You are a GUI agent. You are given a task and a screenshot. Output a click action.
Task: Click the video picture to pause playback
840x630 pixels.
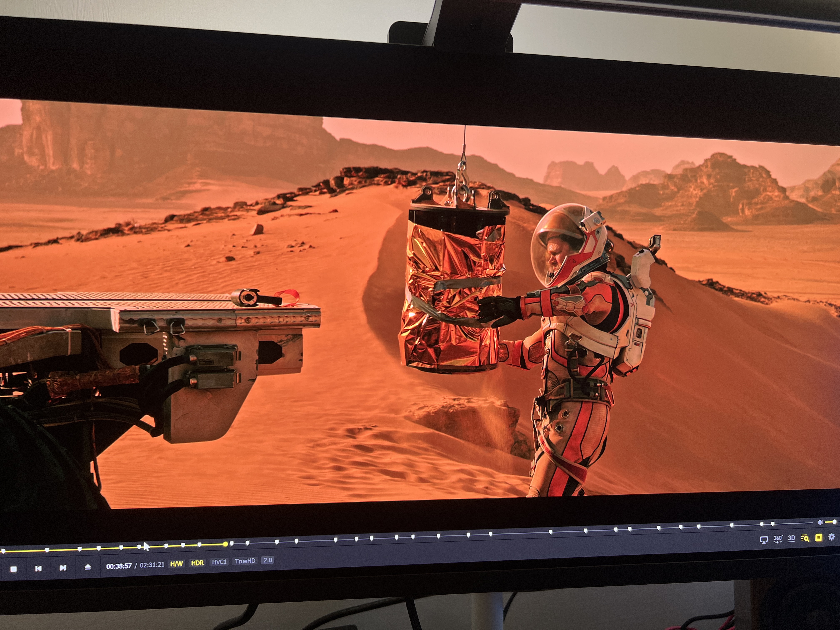point(420,304)
